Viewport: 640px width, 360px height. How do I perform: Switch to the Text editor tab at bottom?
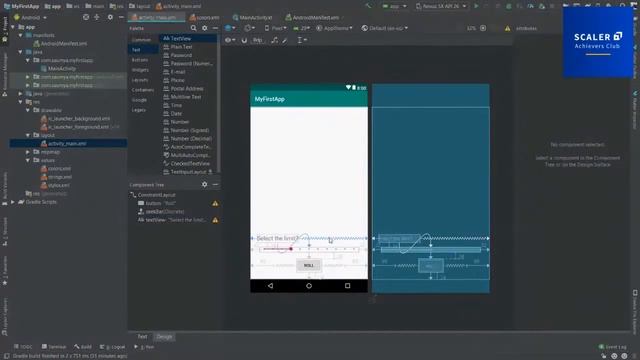point(142,337)
